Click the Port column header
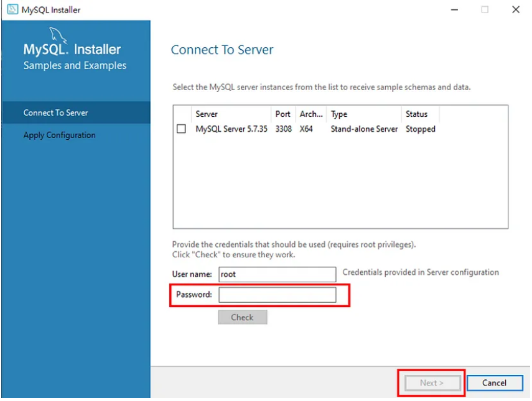The width and height of the screenshot is (532, 401). [x=283, y=114]
